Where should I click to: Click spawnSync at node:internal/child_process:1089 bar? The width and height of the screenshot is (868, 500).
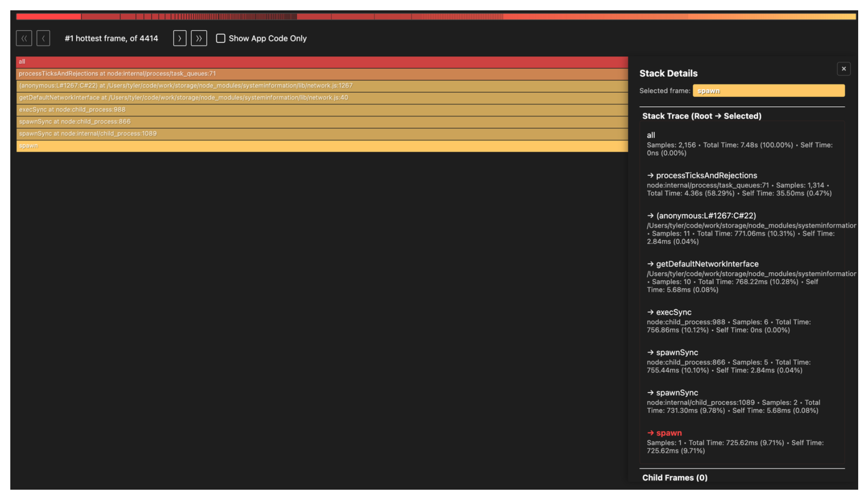click(x=322, y=134)
